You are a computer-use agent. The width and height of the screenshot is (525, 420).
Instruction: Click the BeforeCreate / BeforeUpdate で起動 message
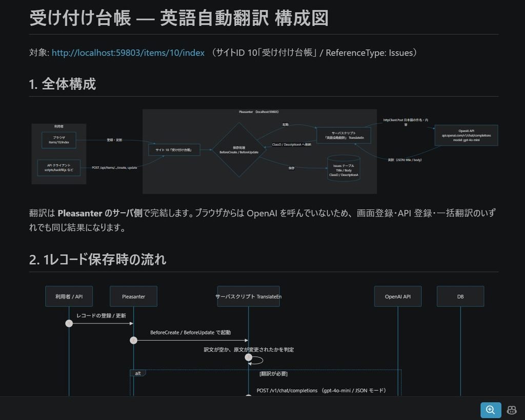[191, 333]
